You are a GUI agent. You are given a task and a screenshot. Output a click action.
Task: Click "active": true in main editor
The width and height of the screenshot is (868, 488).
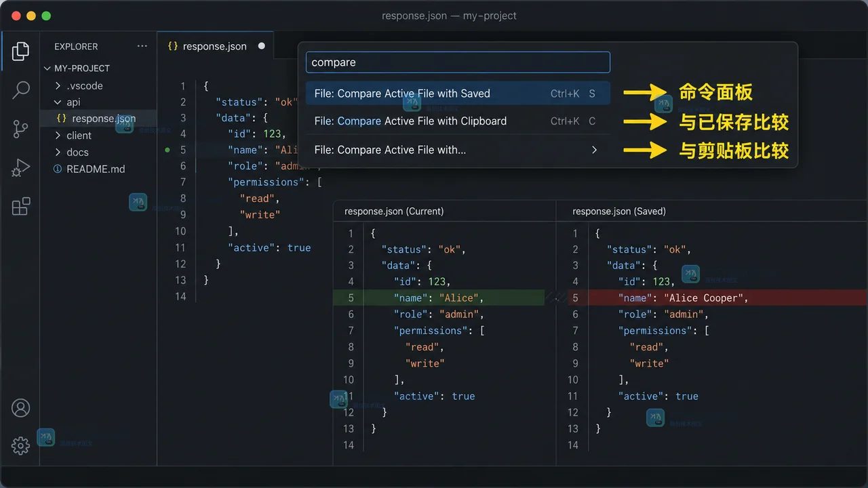269,248
